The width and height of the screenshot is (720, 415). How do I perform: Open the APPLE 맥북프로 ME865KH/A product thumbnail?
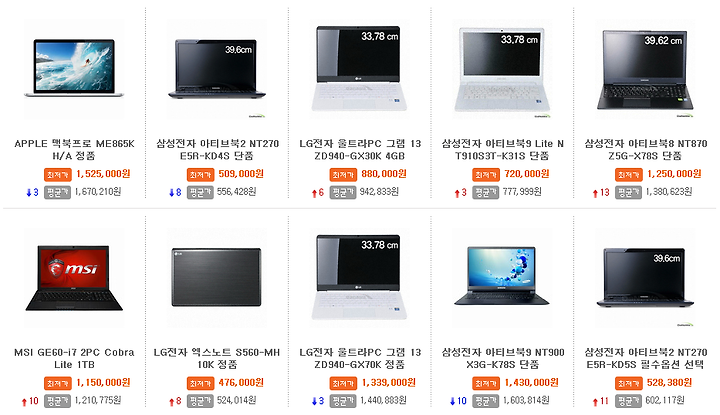coord(74,69)
